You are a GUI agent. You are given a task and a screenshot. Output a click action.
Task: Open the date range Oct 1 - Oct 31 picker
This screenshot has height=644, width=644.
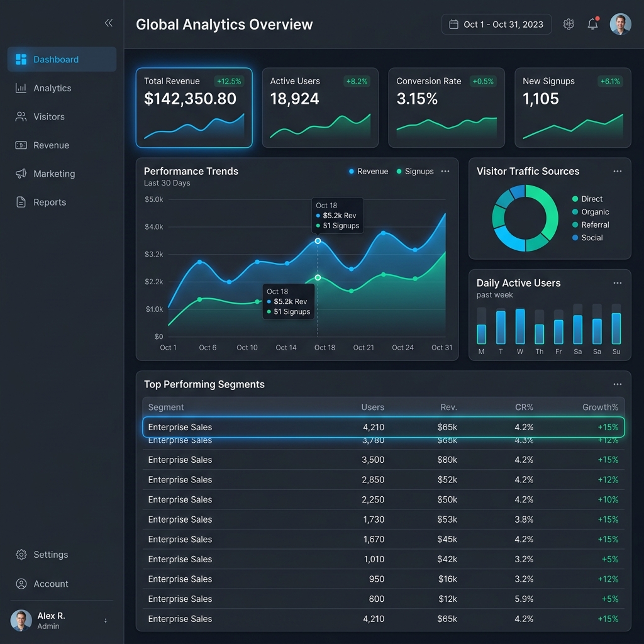pos(496,25)
